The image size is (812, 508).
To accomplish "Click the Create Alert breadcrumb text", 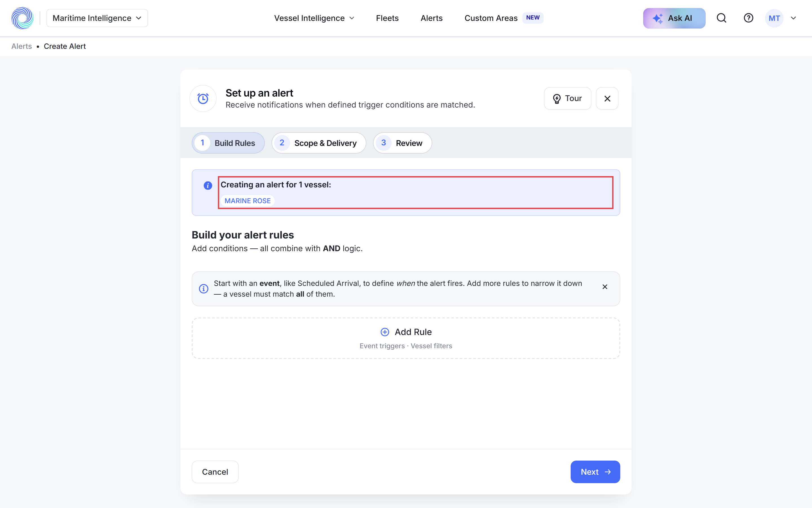I will 65,46.
